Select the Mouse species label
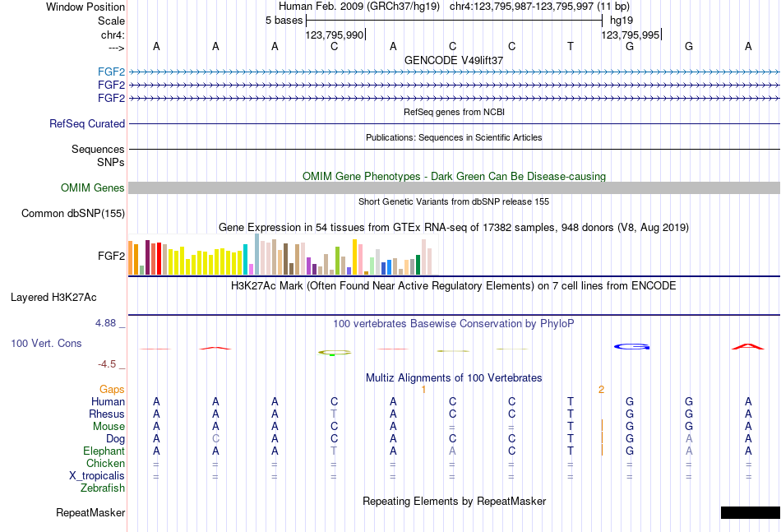The width and height of the screenshot is (781, 532). click(109, 427)
